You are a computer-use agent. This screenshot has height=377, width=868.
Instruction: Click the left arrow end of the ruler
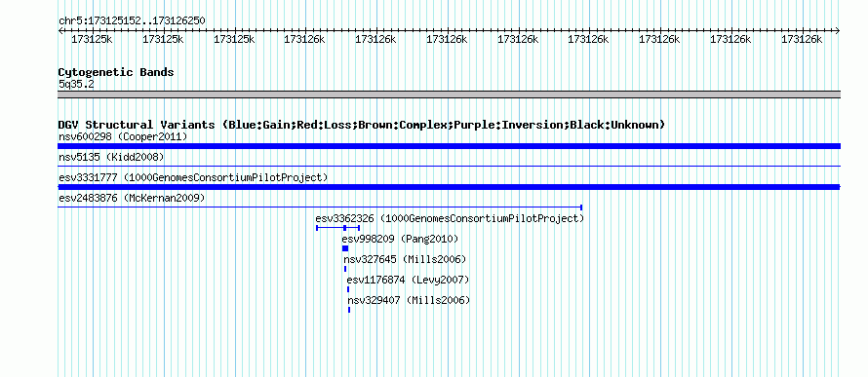60,31
